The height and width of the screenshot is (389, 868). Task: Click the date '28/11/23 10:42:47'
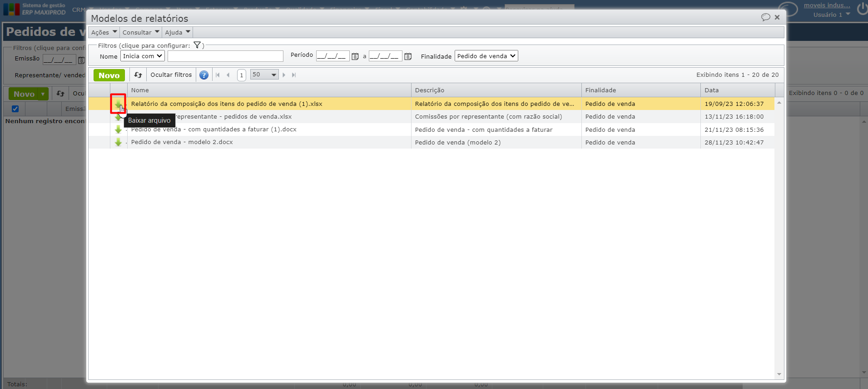coord(734,142)
